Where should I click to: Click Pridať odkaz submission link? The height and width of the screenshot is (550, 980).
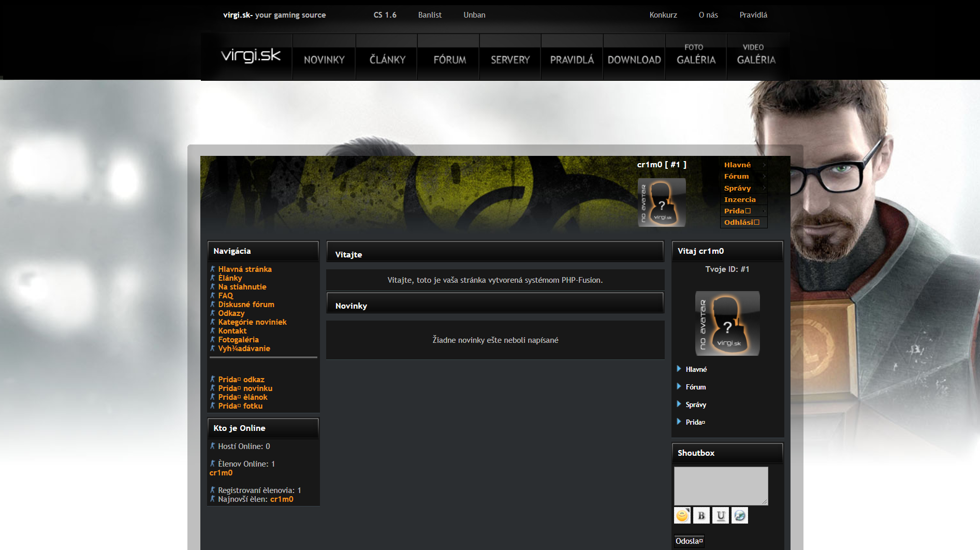[241, 380]
